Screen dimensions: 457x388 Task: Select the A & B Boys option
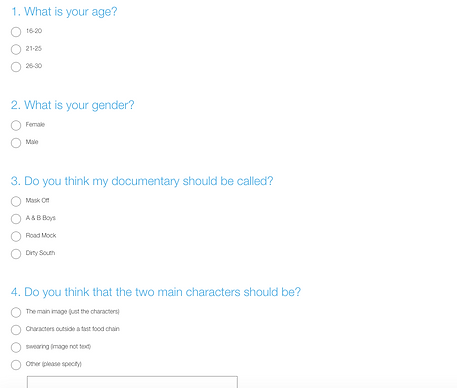(x=16, y=219)
